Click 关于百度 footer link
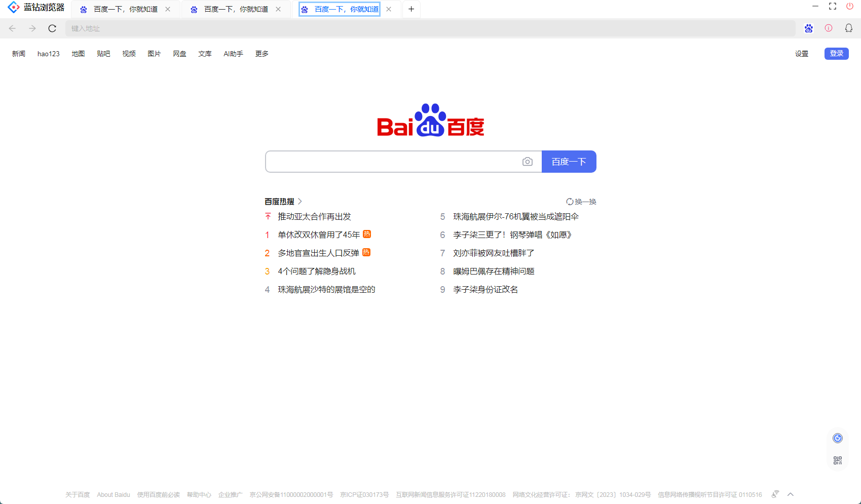Screen dimensions: 861x504 (78, 495)
